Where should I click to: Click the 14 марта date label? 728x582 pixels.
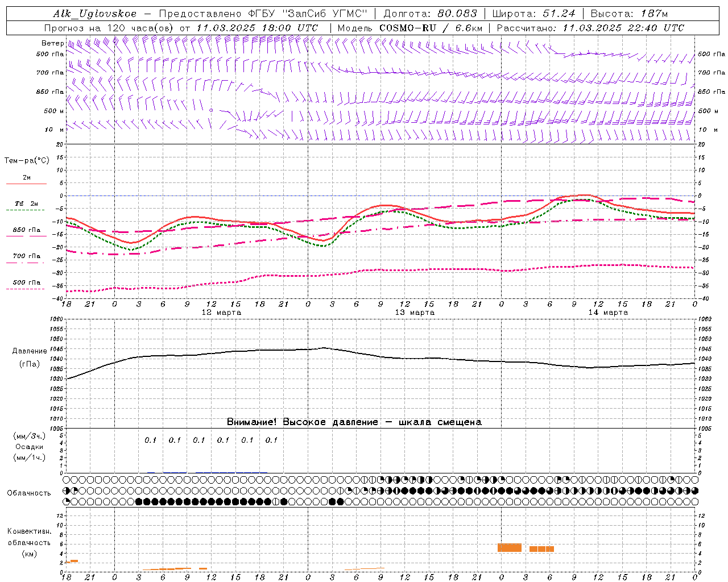coord(608,313)
